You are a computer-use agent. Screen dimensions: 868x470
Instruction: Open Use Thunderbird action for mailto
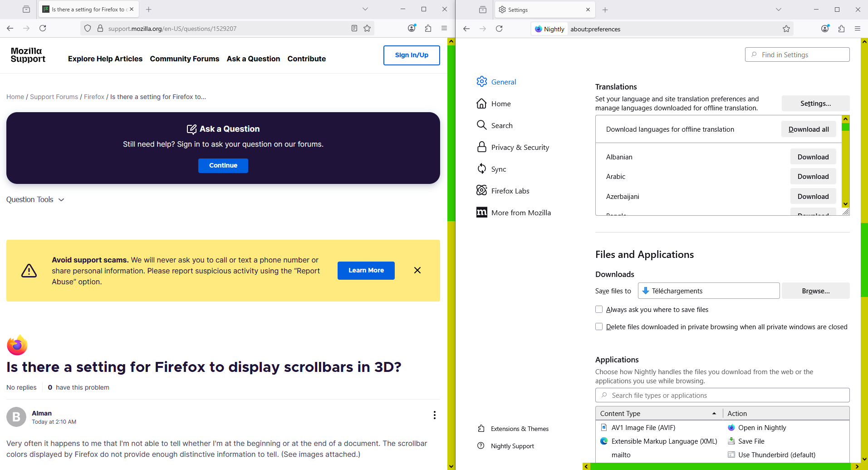(787, 455)
